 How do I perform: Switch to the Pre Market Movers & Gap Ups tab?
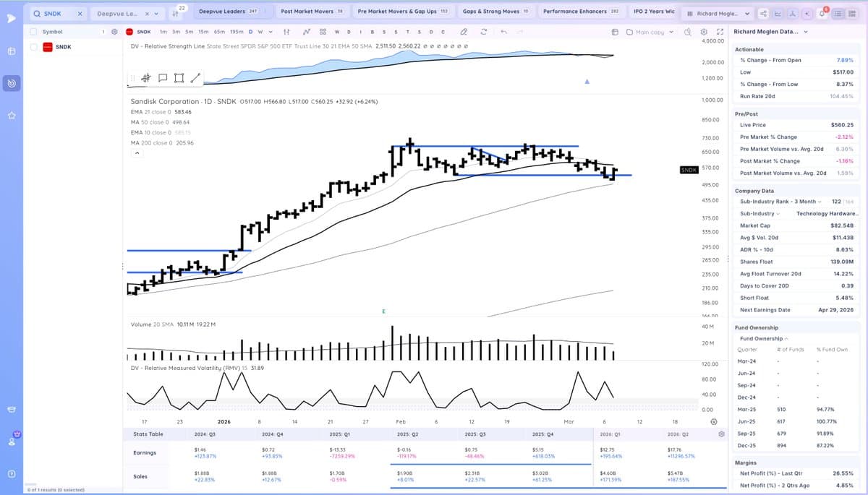pos(401,11)
